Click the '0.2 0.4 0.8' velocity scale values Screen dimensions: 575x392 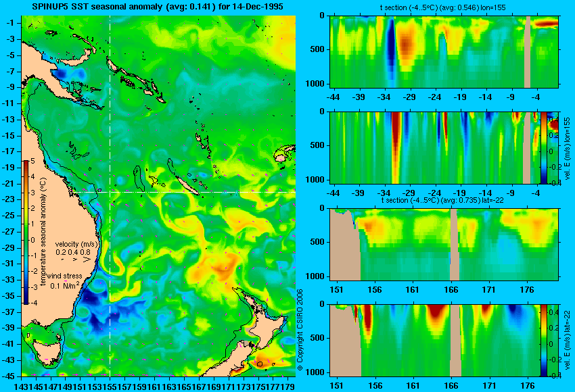(x=73, y=252)
